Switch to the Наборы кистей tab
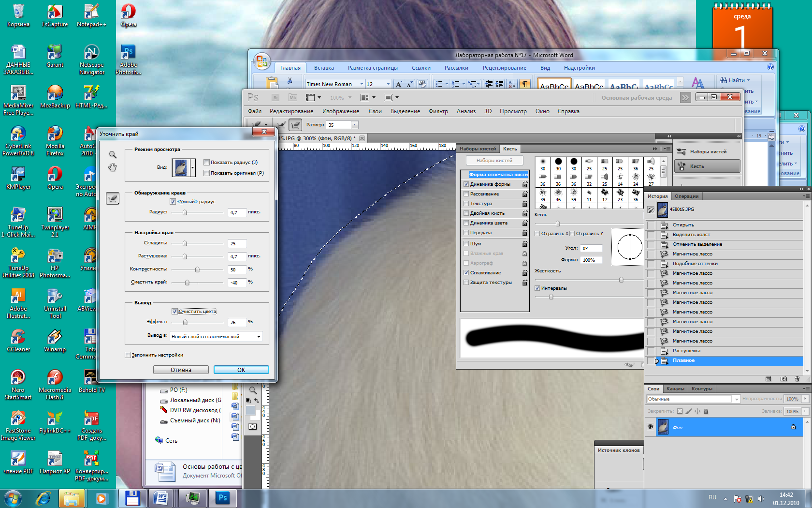 coord(478,149)
